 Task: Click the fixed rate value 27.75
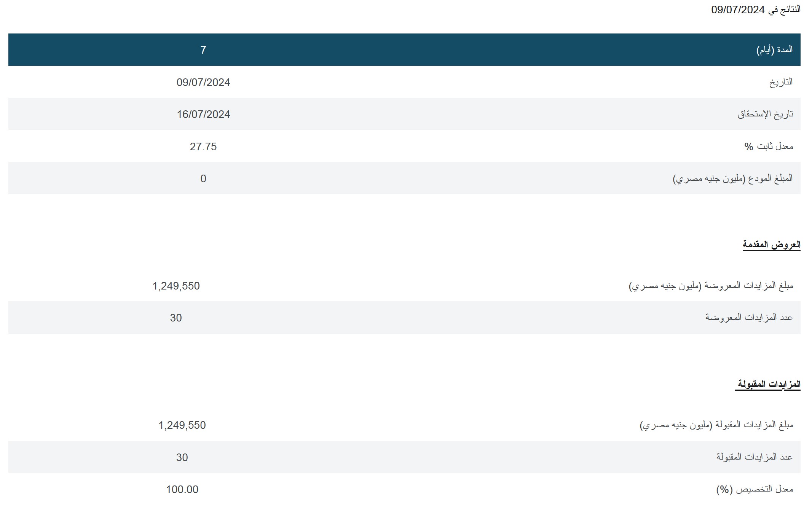point(203,147)
